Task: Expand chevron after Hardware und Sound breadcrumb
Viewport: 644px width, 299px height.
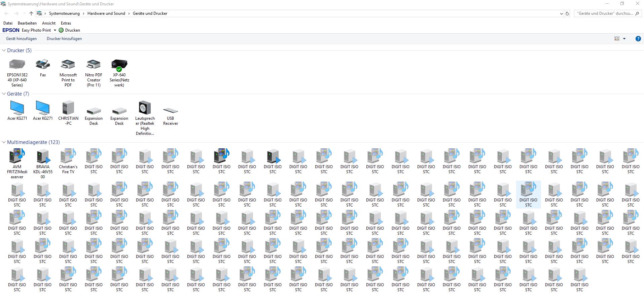Action: pyautogui.click(x=129, y=13)
